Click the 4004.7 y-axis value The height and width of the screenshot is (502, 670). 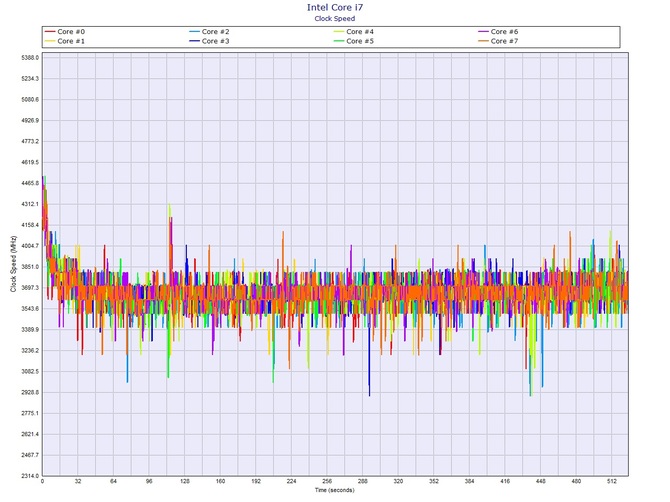pyautogui.click(x=30, y=246)
